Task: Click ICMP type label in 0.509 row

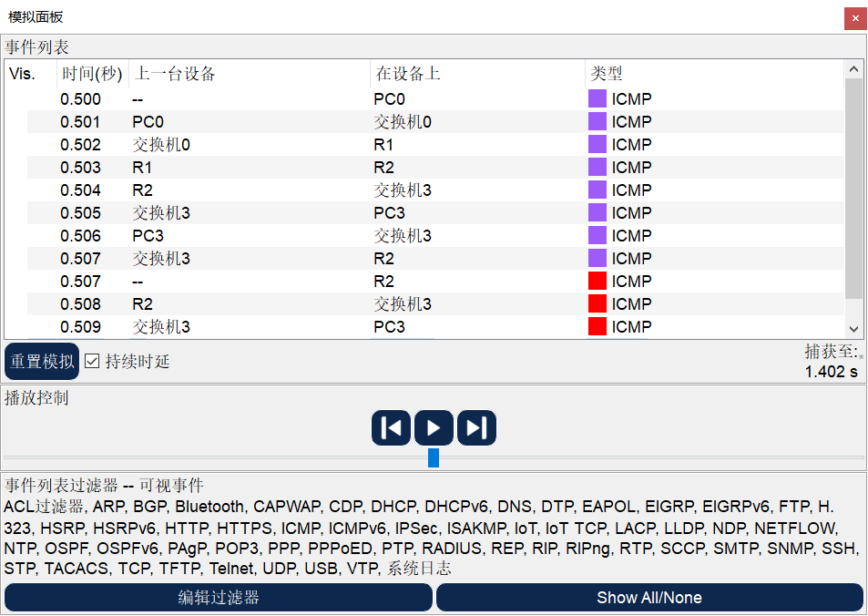Action: [631, 326]
